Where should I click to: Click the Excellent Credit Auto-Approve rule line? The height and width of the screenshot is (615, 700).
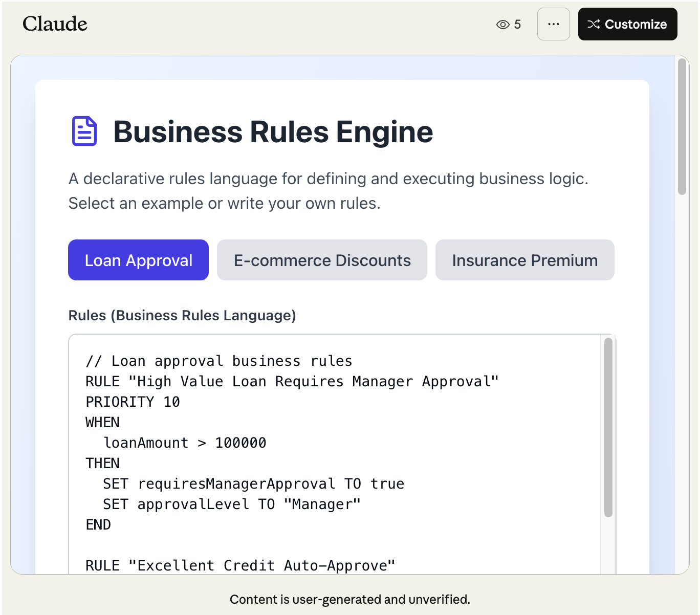coord(240,565)
